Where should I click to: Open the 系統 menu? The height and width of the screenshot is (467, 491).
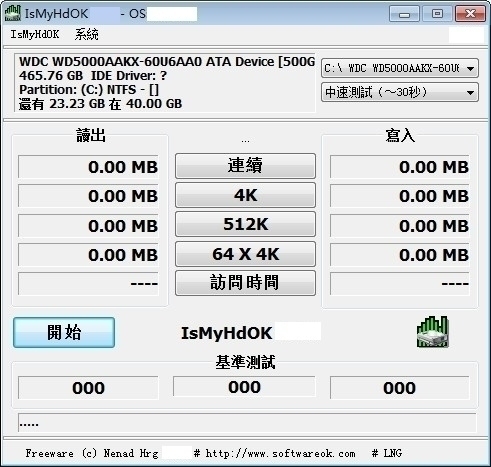coord(87,34)
